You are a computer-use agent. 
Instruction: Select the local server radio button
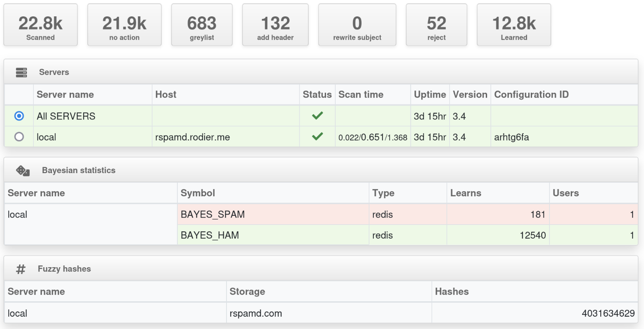[19, 137]
